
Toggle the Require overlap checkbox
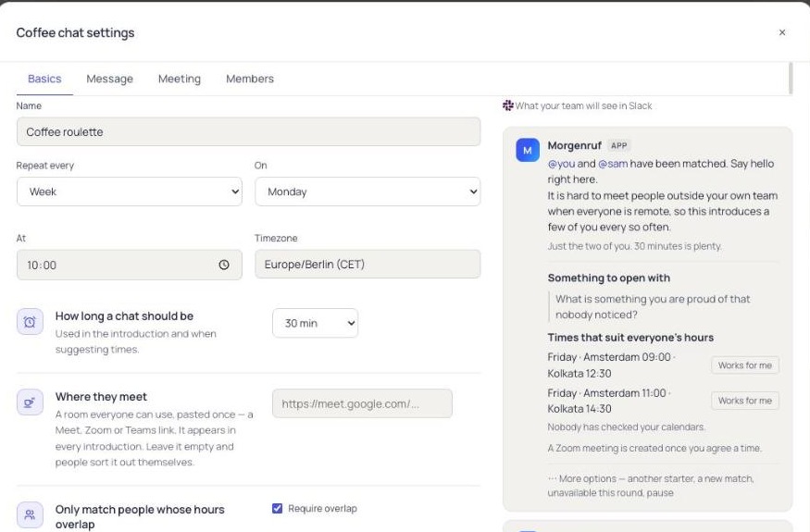tap(278, 509)
